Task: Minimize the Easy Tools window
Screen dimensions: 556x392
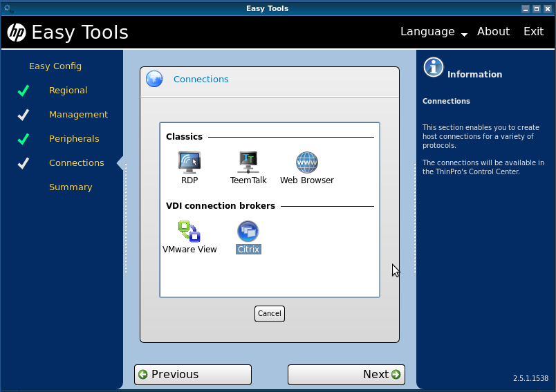Action: coord(526,9)
